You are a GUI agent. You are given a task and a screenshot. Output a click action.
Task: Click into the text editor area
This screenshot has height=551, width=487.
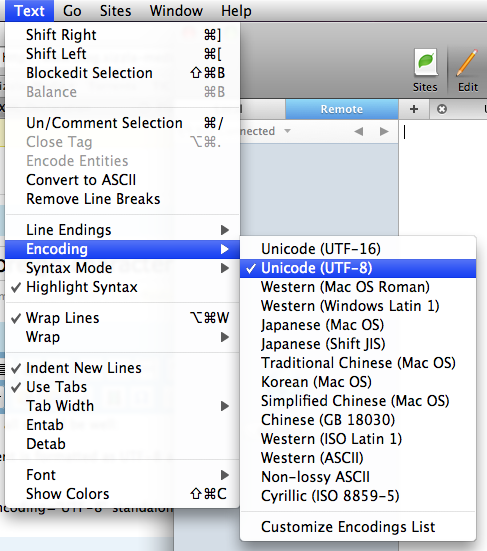(x=443, y=177)
